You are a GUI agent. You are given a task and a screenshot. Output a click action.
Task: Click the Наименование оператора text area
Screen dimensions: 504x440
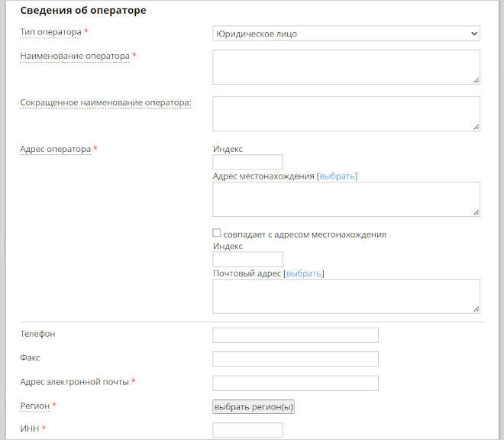click(346, 67)
